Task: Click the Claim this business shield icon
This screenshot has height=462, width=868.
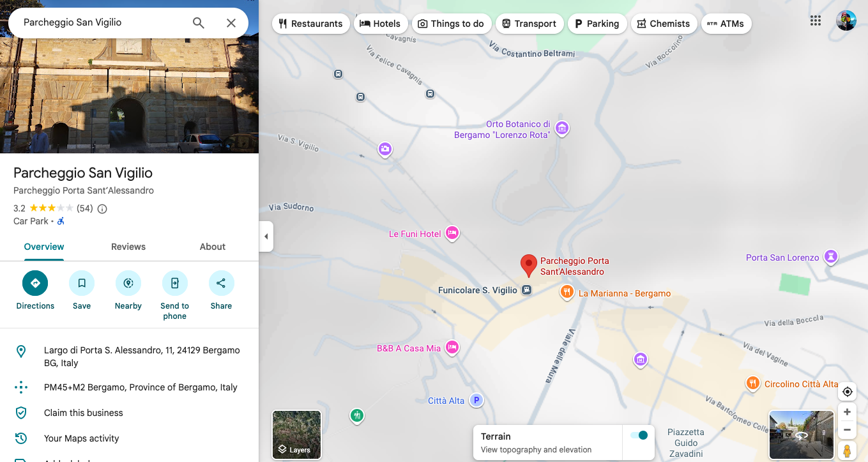Action: tap(21, 413)
